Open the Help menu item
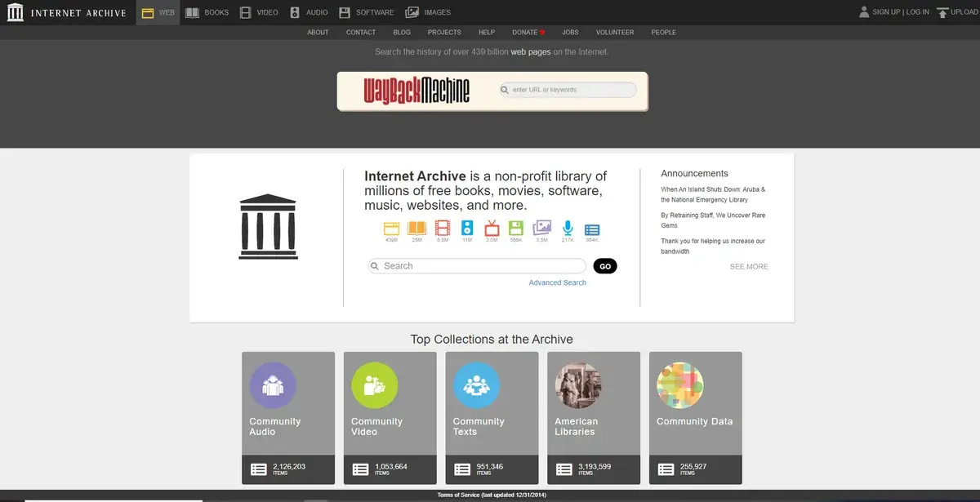This screenshot has width=980, height=502. pos(487,33)
